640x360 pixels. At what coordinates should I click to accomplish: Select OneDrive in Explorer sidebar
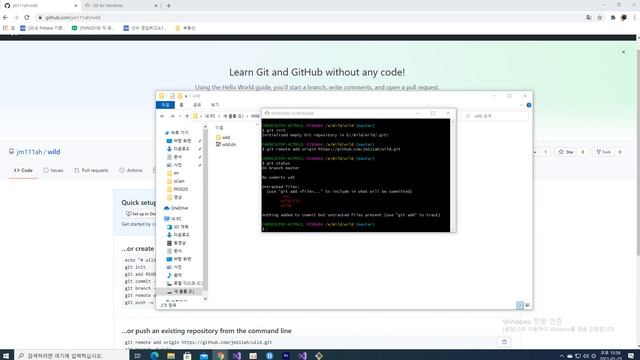coord(176,208)
